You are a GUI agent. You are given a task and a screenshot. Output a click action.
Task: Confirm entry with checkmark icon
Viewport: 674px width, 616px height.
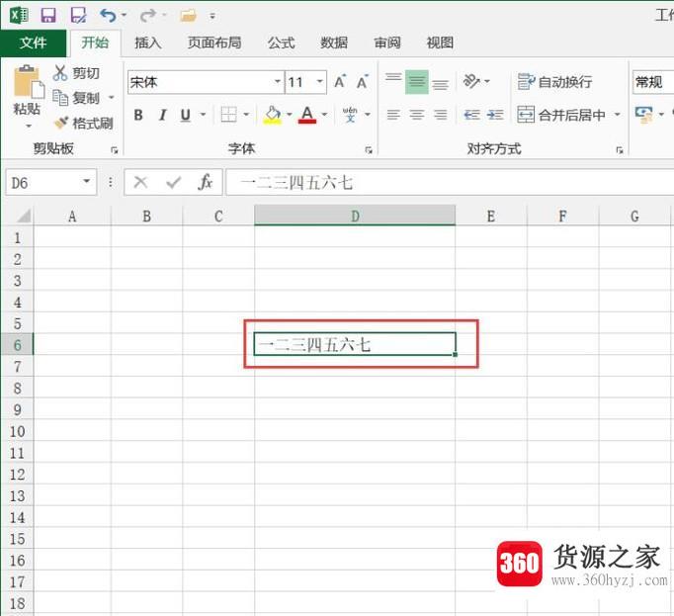coord(173,182)
